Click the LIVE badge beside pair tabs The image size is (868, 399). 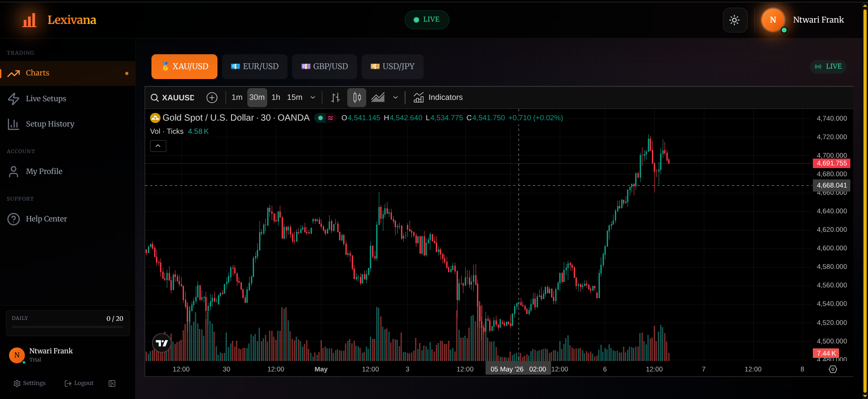click(x=828, y=66)
